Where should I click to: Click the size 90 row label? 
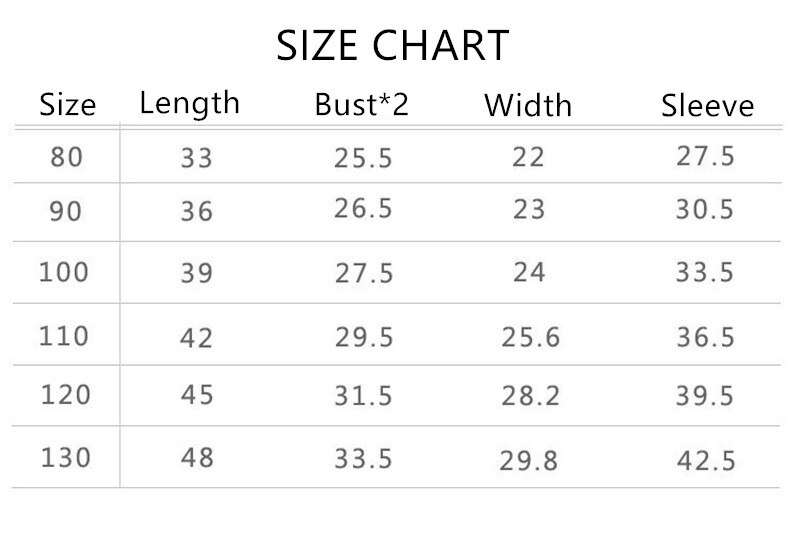click(65, 211)
